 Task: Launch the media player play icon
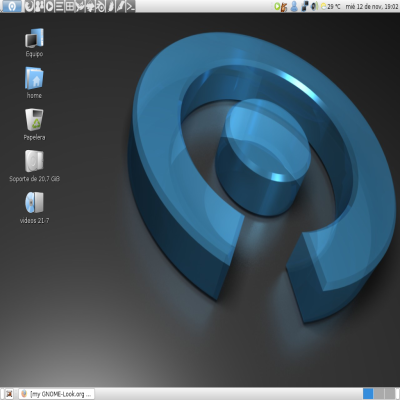coord(50,6)
